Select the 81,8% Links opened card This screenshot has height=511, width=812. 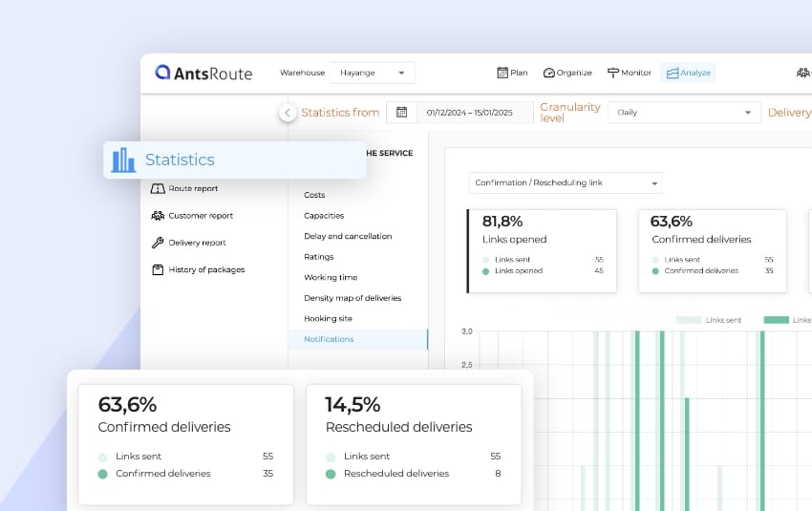pos(542,251)
